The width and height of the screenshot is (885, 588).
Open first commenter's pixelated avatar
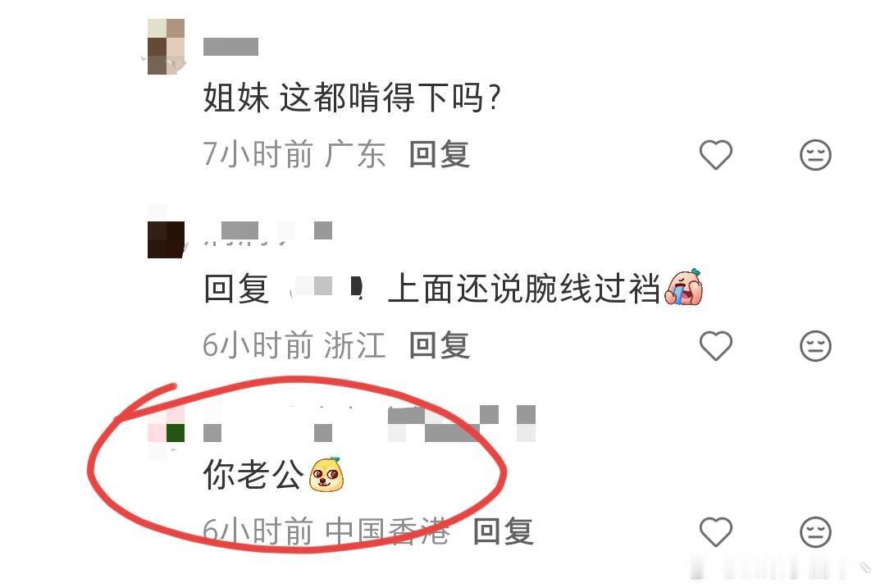(166, 46)
